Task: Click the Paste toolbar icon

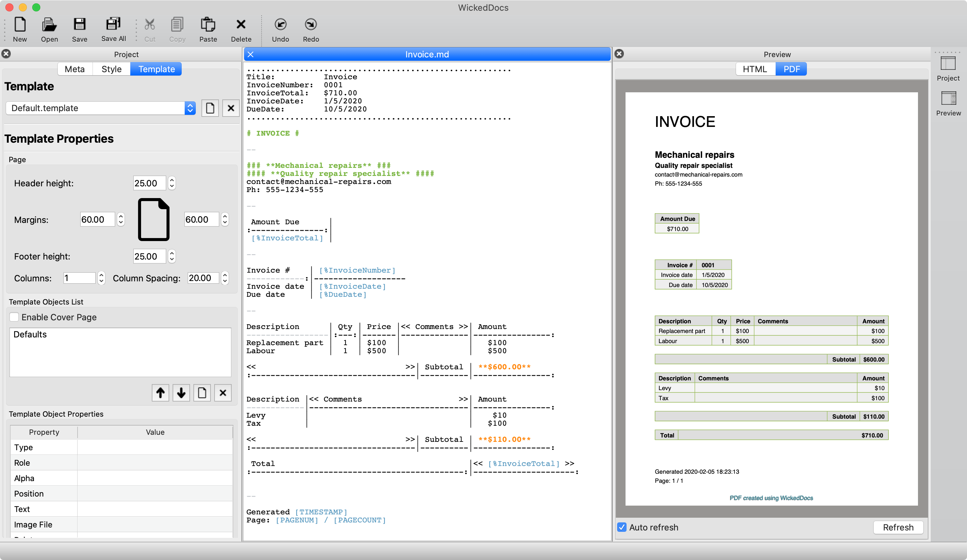Action: tap(208, 25)
